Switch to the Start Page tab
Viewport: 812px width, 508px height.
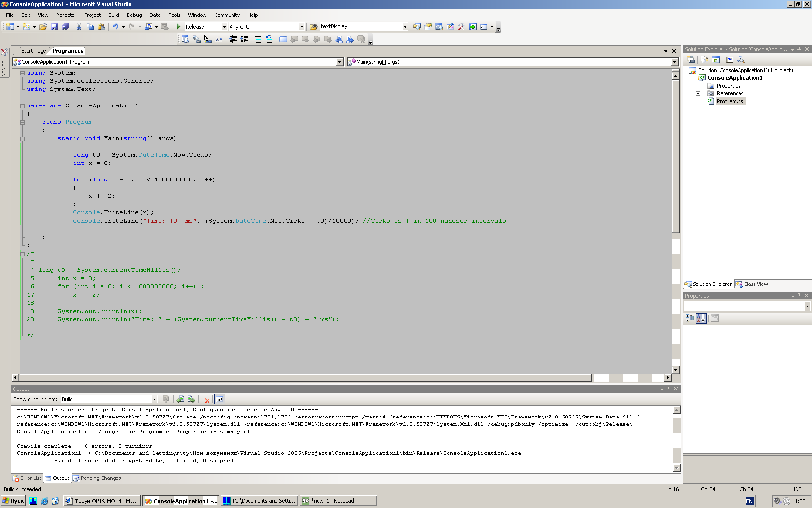33,51
